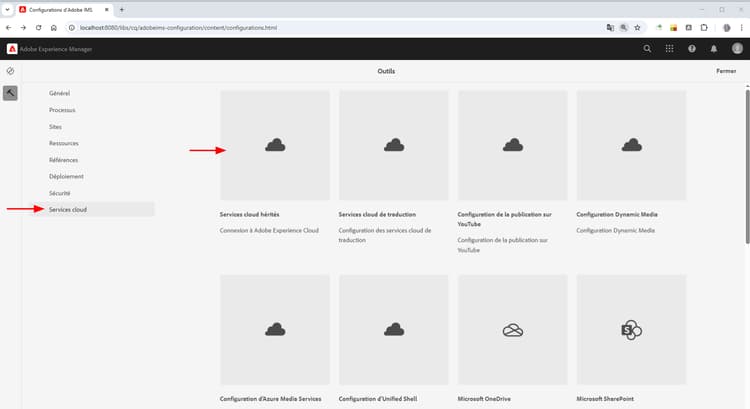The image size is (750, 409).
Task: Go to browser home page
Action: click(x=54, y=28)
